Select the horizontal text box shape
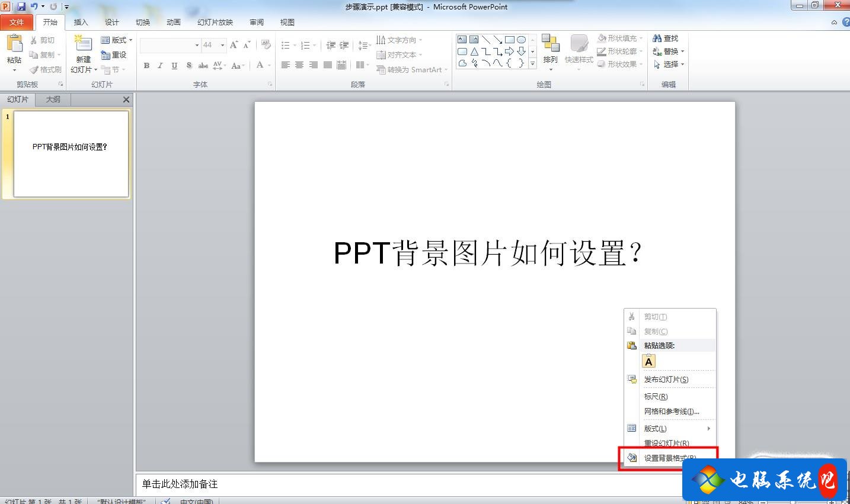 462,40
